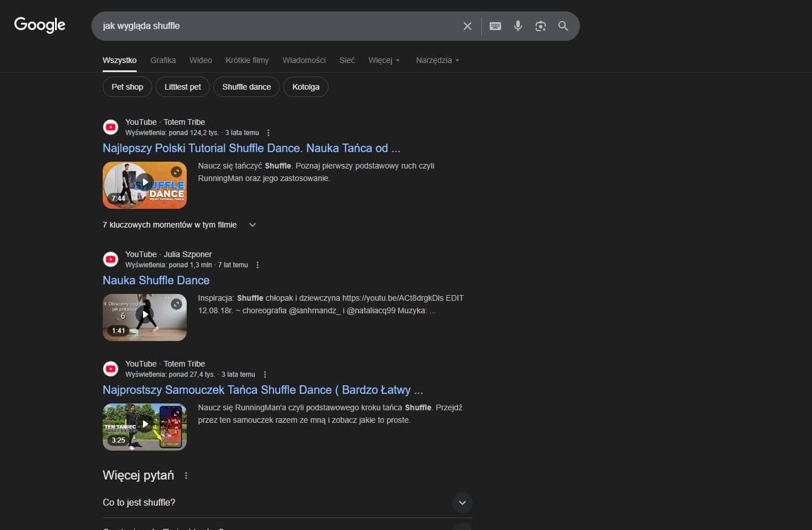Click the magnifying glass search icon

coord(563,26)
